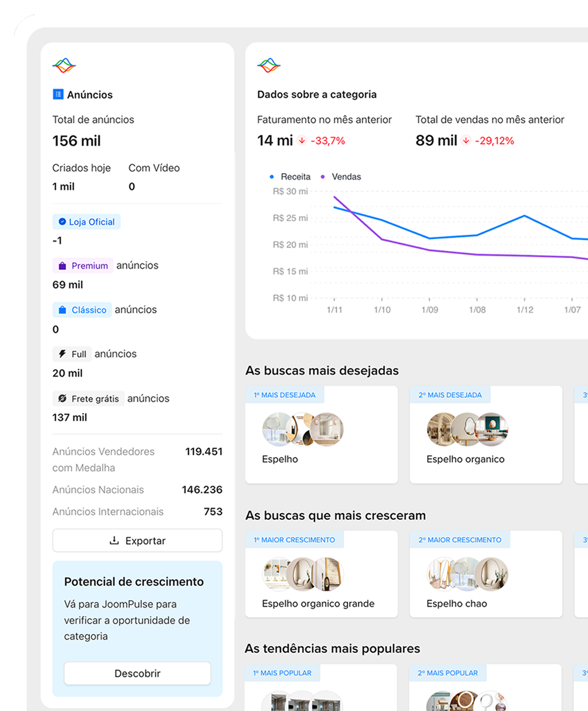
Task: Click the Loja Oficial verified badge
Action: click(86, 222)
